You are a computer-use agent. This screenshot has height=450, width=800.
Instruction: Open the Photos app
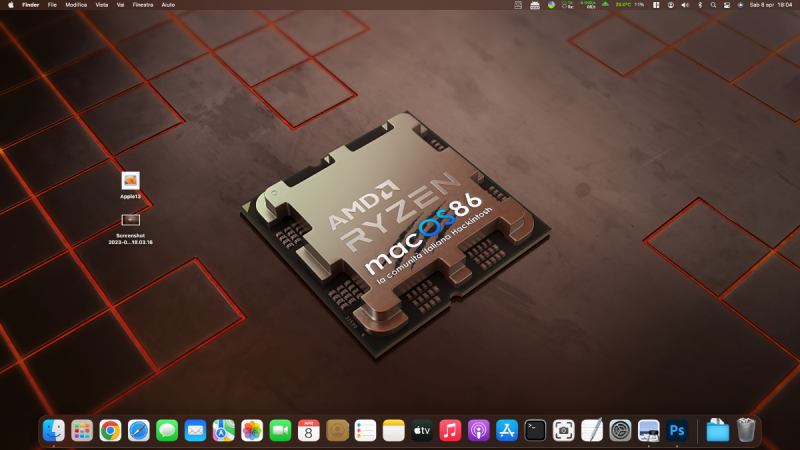252,431
